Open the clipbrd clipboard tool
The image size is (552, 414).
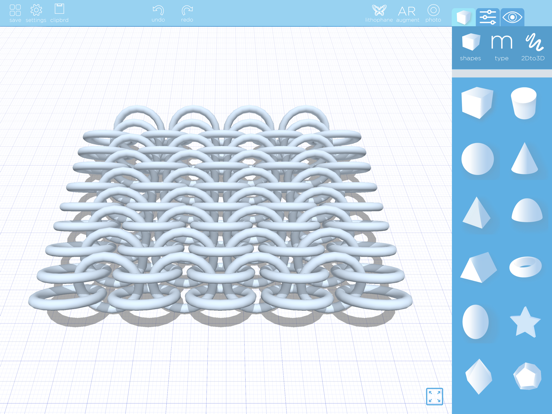[59, 13]
